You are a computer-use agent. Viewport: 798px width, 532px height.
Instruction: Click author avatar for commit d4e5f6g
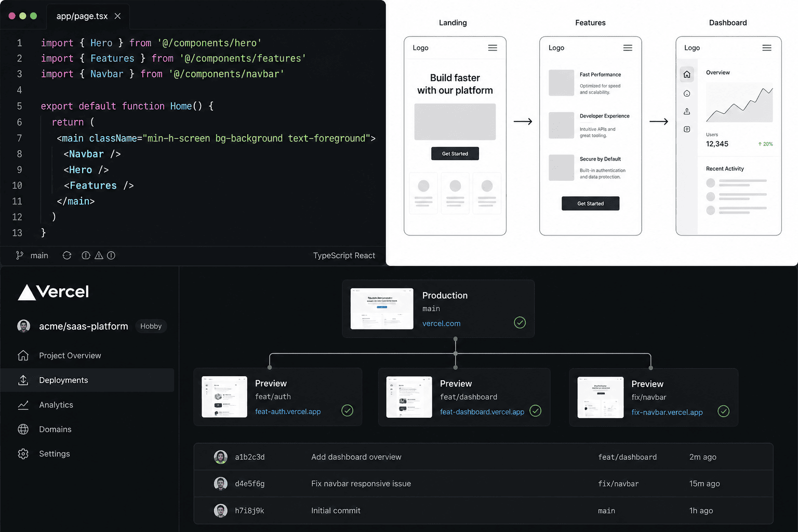(221, 484)
